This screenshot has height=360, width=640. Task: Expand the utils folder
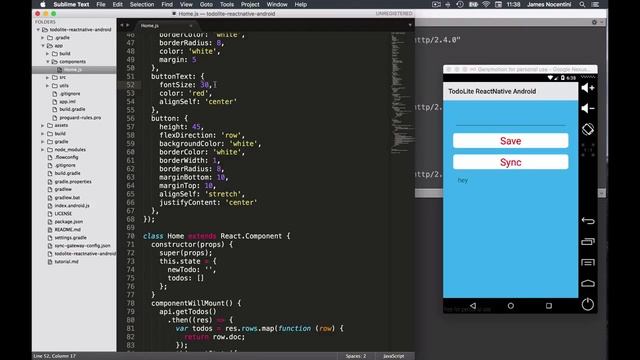[x=47, y=86]
